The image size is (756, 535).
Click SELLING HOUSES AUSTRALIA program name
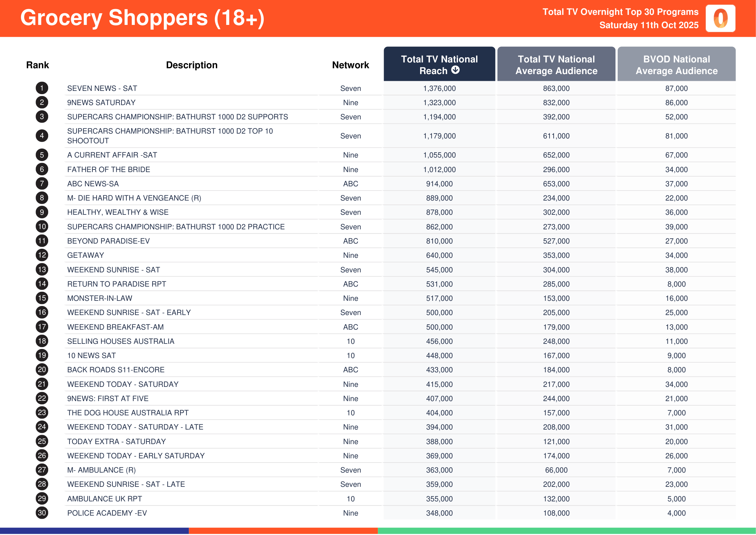pos(121,341)
